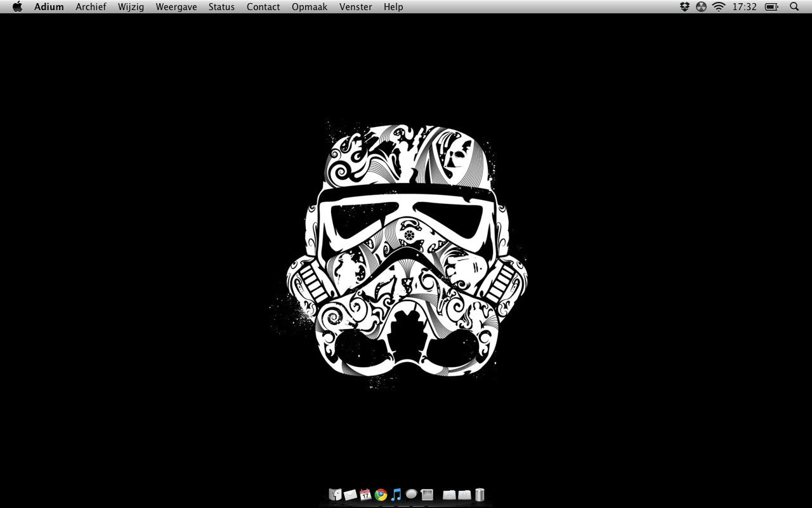
Task: Click the radiation-symbol menu bar icon
Action: tap(701, 7)
